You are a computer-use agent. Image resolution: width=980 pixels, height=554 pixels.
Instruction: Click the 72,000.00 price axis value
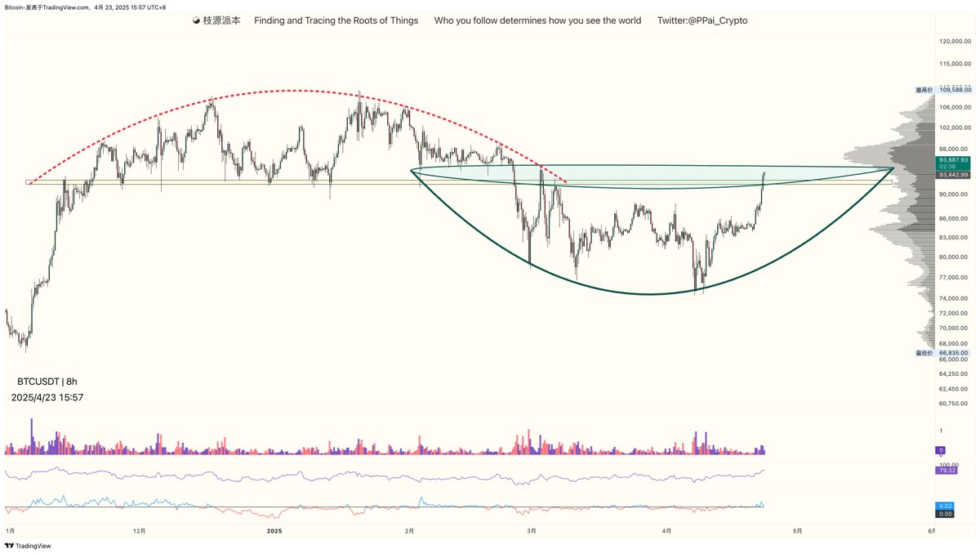954,313
